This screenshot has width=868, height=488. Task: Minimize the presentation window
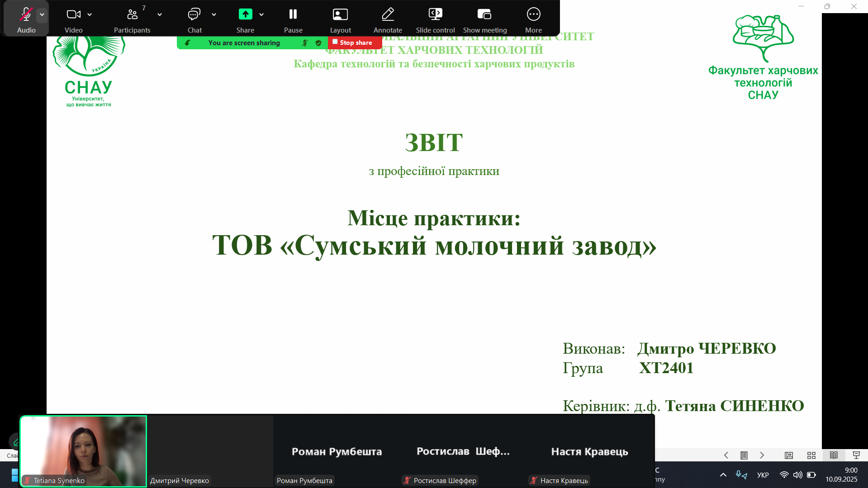click(801, 6)
